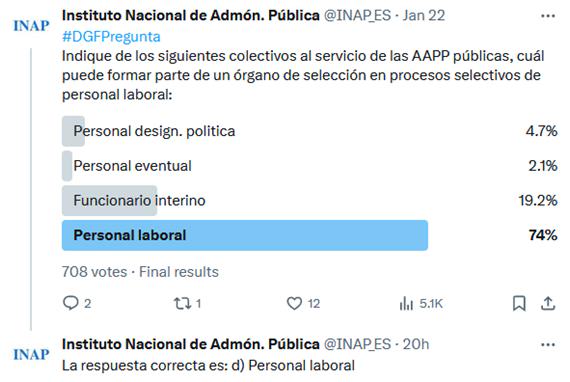The width and height of the screenshot is (570, 382).
Task: Select the Funcionario interino poll option
Action: 309,200
